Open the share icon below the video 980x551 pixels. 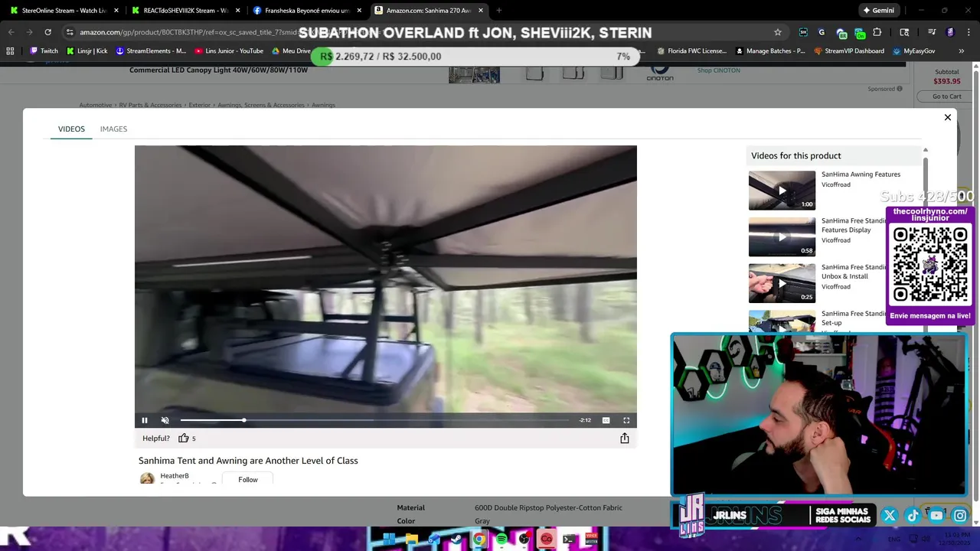[x=625, y=439]
